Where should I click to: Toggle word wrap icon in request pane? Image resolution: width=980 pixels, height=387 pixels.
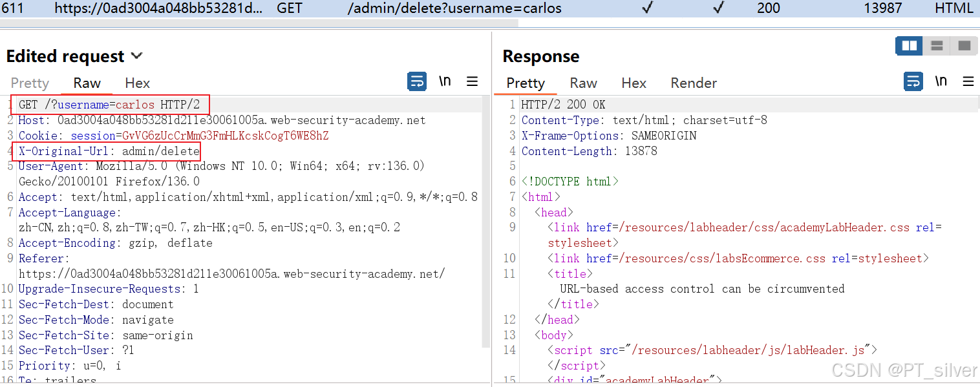[417, 81]
